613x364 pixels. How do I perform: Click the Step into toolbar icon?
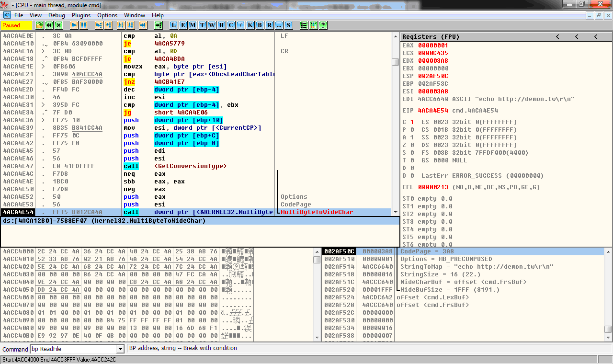coord(99,25)
